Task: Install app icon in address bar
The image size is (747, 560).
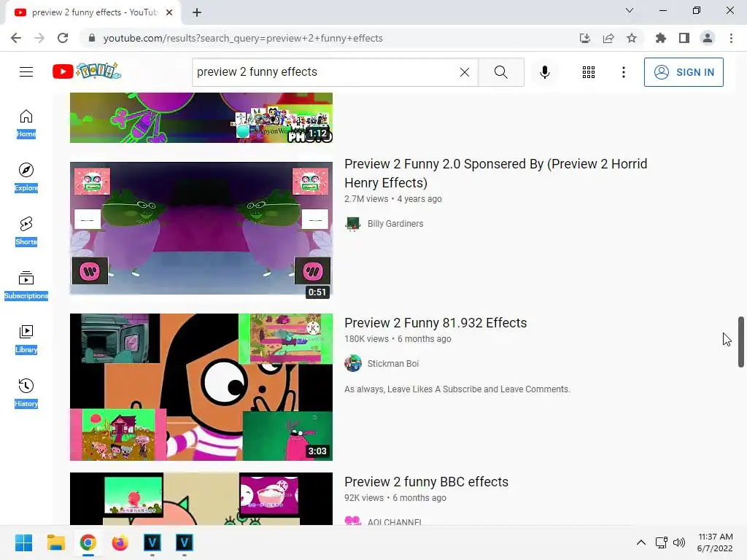Action: [x=585, y=38]
